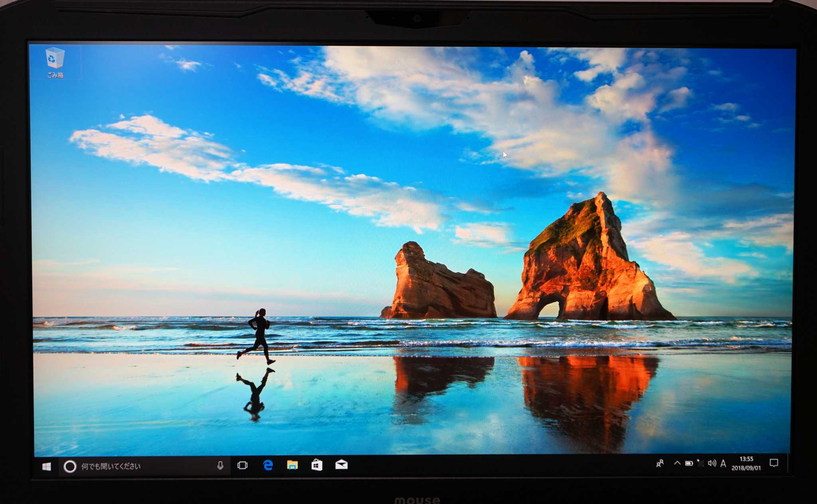Screen dimensions: 817x504
Task: Open the Wi-Fi network flyout
Action: pyautogui.click(x=701, y=463)
